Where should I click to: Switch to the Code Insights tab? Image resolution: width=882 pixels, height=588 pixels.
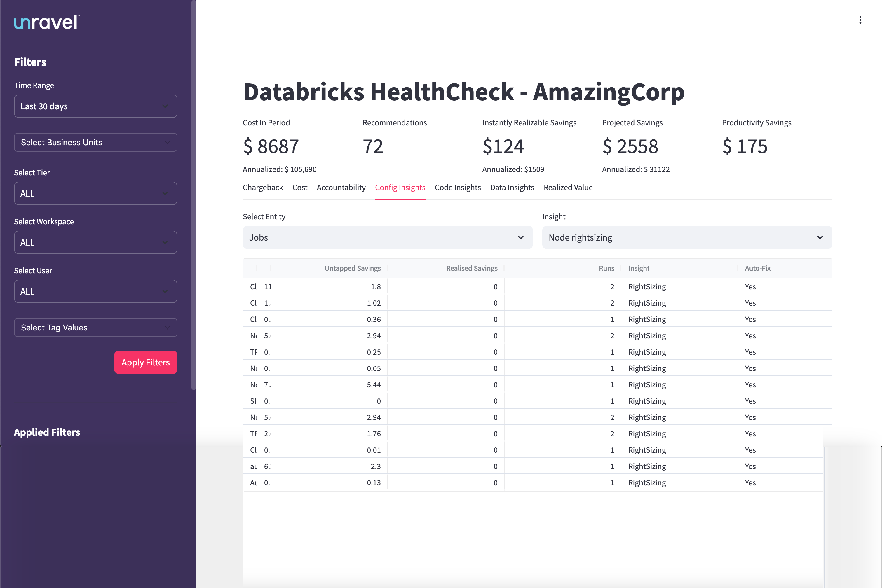coord(457,188)
